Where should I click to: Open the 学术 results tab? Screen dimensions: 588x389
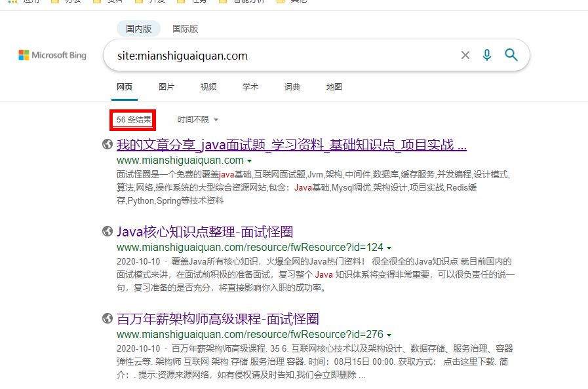point(250,87)
